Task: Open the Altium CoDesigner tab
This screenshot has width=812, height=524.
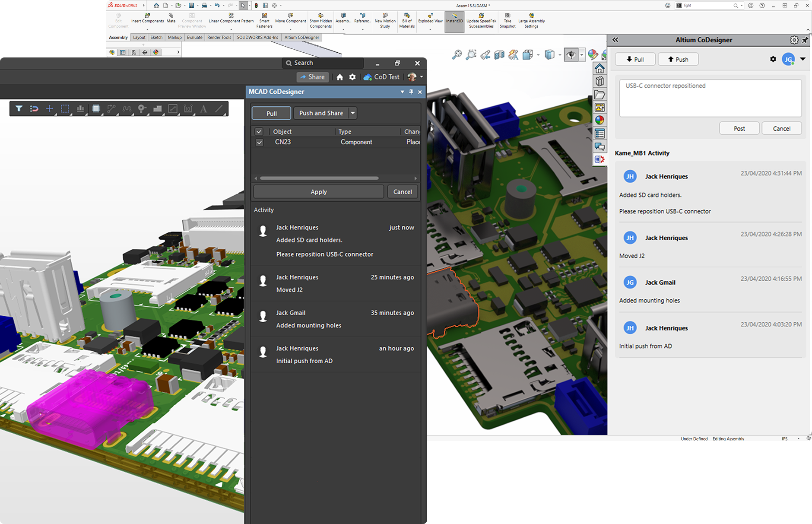Action: point(301,38)
